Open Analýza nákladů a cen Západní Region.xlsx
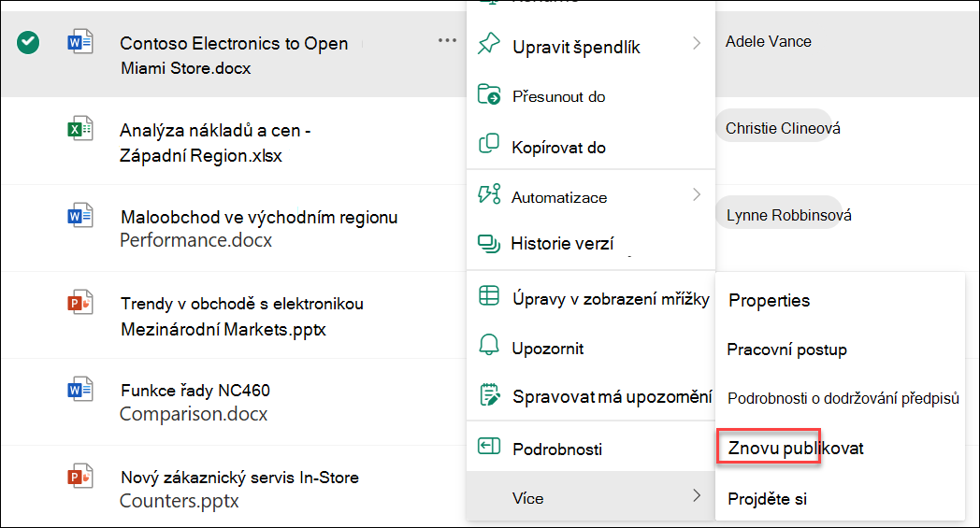Screen dimensions: 980x528 click(x=215, y=142)
